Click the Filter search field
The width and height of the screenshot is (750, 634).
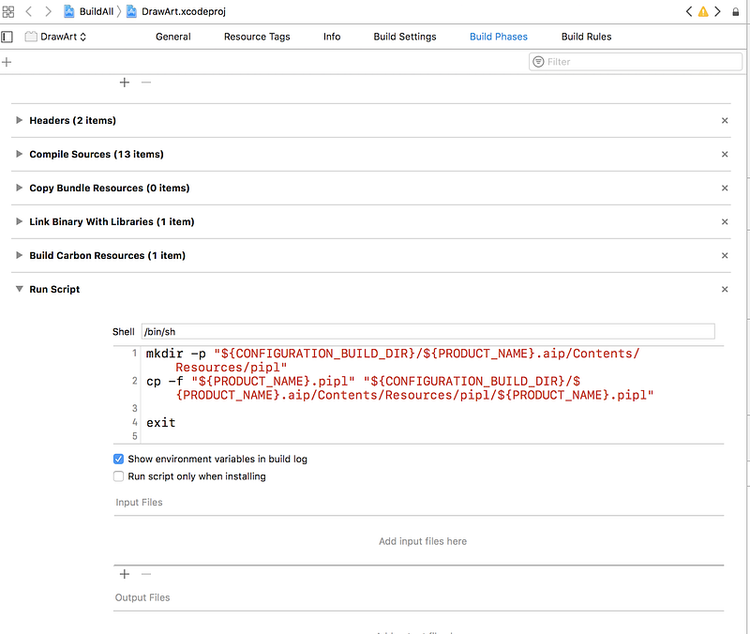[635, 62]
